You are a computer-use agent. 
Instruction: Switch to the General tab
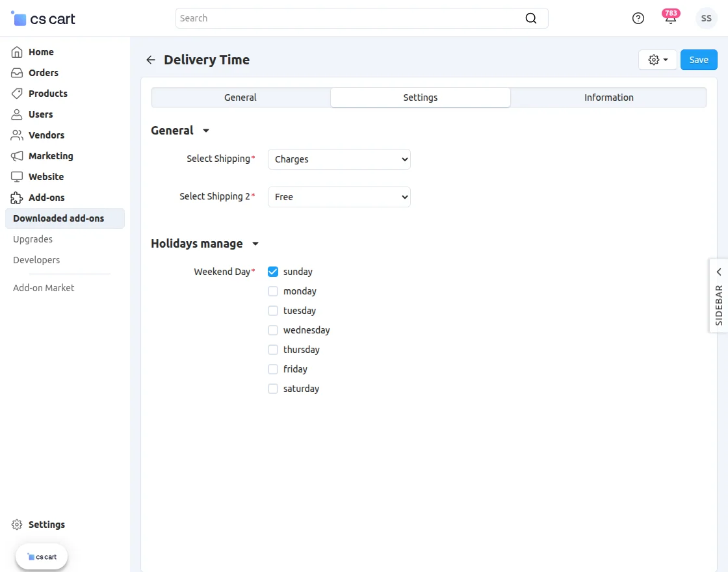click(240, 97)
